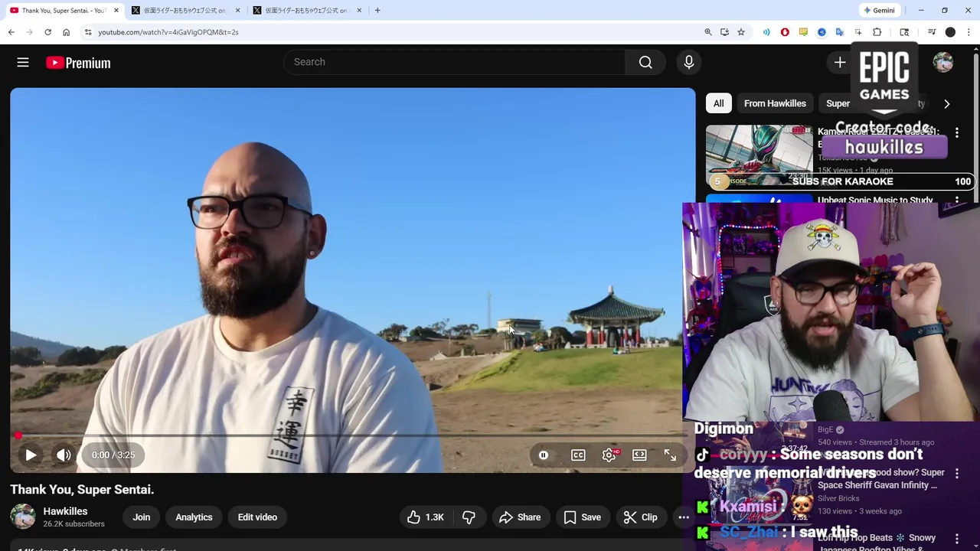Go to YouTube Premium home logo
This screenshot has height=551, width=980.
(x=78, y=63)
